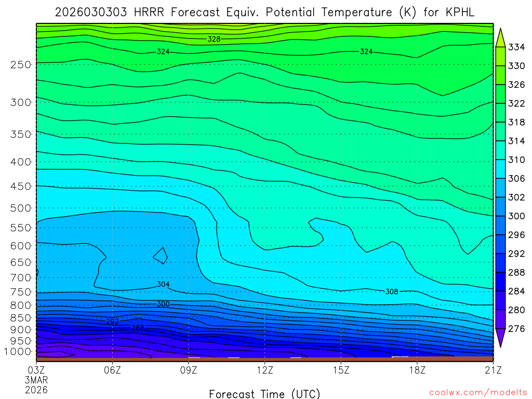Click the 2026 year label under 3MAR
The height and width of the screenshot is (399, 532).
[36, 390]
